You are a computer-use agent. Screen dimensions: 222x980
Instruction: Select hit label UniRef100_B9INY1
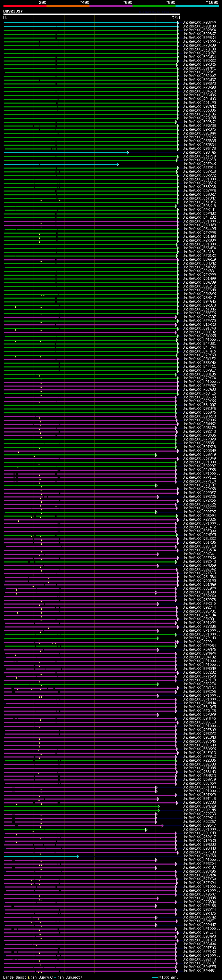click(199, 68)
